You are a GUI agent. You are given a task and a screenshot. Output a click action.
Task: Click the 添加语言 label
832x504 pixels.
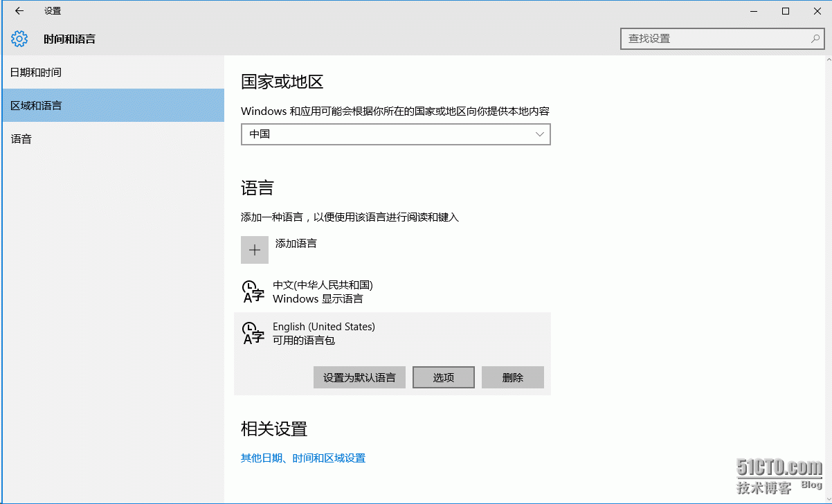(x=296, y=243)
